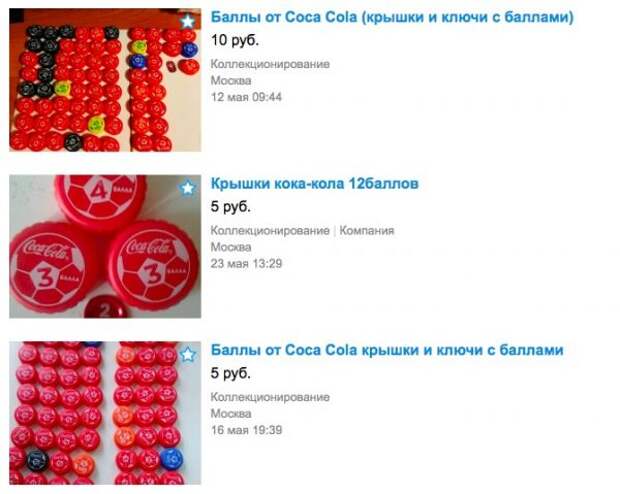Click the 5 руб. price of 12баллов listing
The width and height of the screenshot is (620, 494).
click(231, 207)
